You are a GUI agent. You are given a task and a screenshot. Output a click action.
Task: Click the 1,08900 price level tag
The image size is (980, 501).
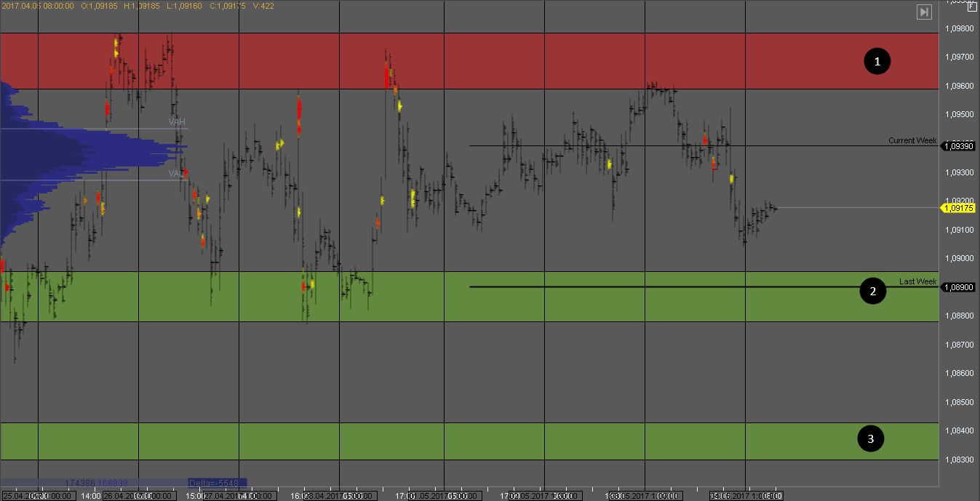958,287
